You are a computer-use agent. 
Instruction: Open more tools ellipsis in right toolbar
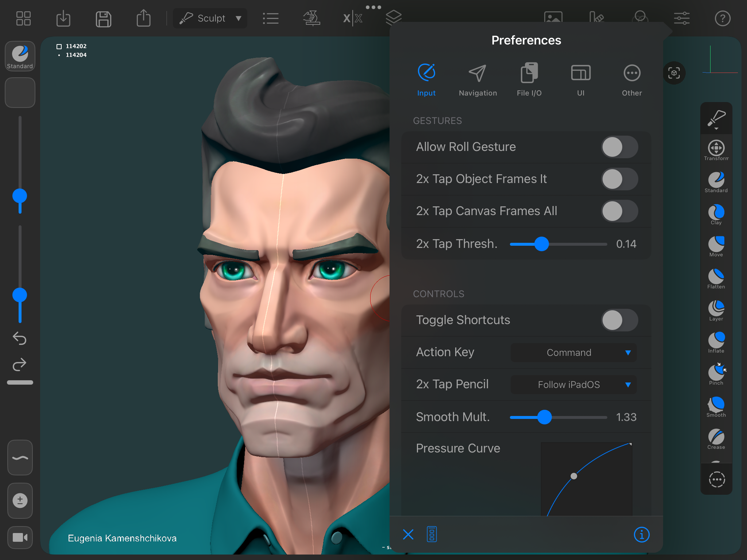tap(717, 479)
